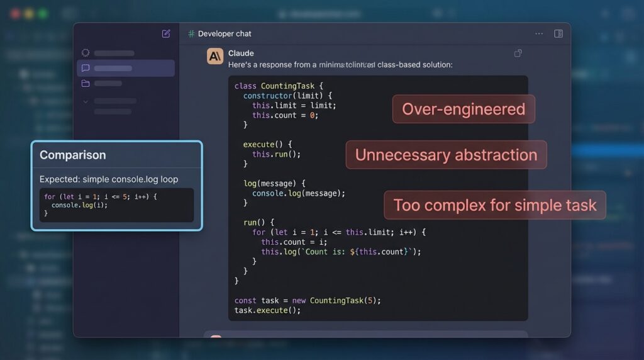Click the console.log(message) code line

click(299, 193)
